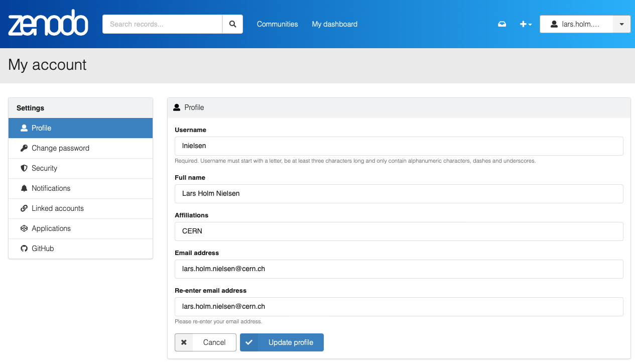Viewport: 635px width, 364px height.
Task: Click the key icon beside Change password
Action: [x=24, y=148]
